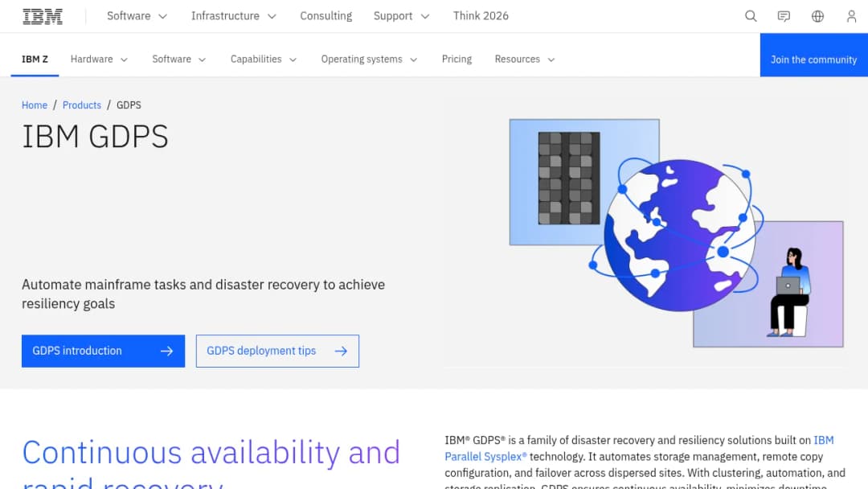Image resolution: width=868 pixels, height=489 pixels.
Task: Click the GDPS deployment tips button
Action: tap(277, 351)
